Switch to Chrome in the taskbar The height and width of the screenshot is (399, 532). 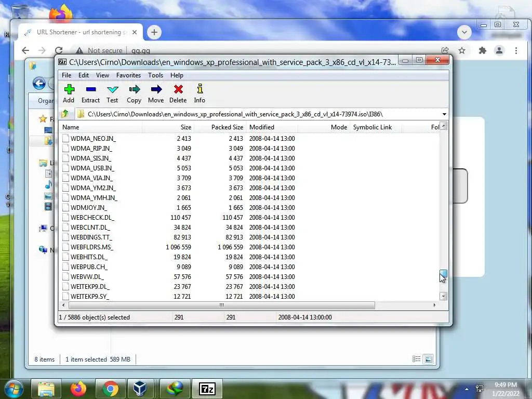pos(111,389)
